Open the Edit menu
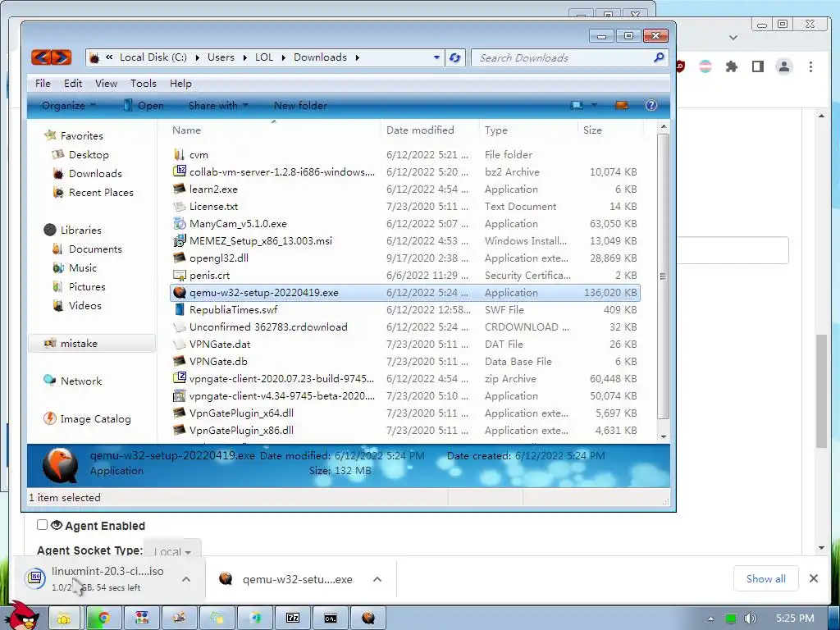The height and width of the screenshot is (630, 840). (x=73, y=84)
